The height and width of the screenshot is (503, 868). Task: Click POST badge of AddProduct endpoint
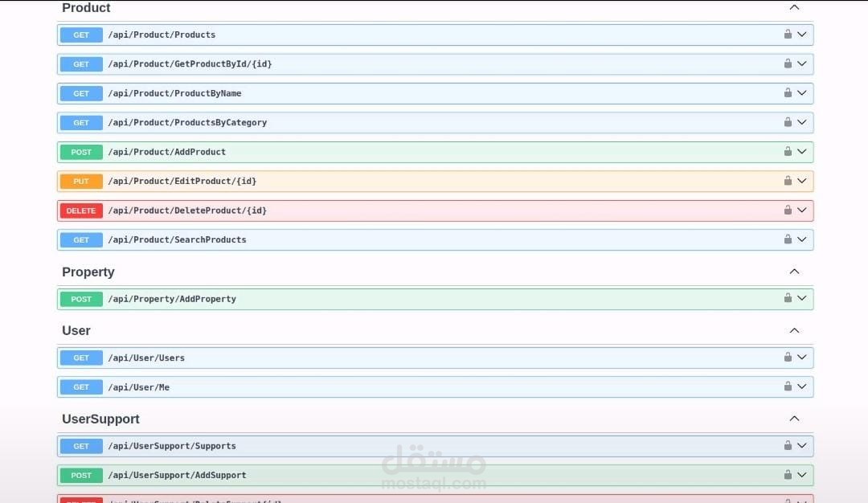coord(81,152)
